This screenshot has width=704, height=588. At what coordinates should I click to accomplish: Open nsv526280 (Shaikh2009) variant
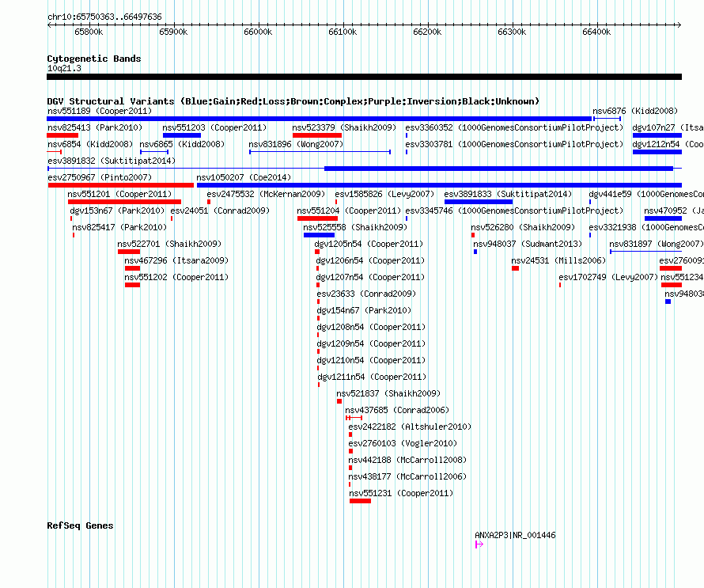pyautogui.click(x=523, y=227)
